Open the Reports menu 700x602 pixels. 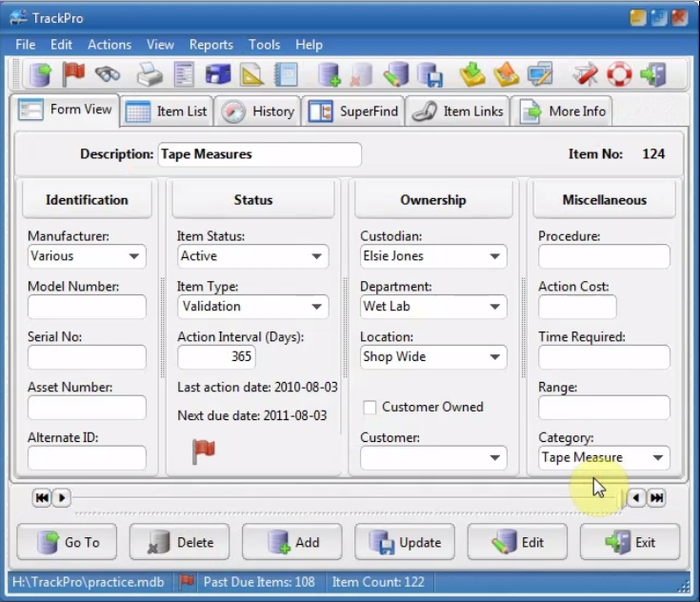pos(211,45)
